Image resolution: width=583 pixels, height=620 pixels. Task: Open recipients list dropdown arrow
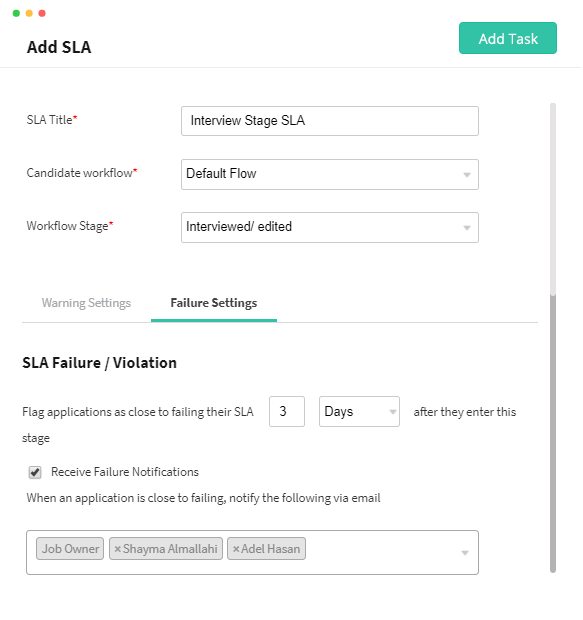[466, 554]
